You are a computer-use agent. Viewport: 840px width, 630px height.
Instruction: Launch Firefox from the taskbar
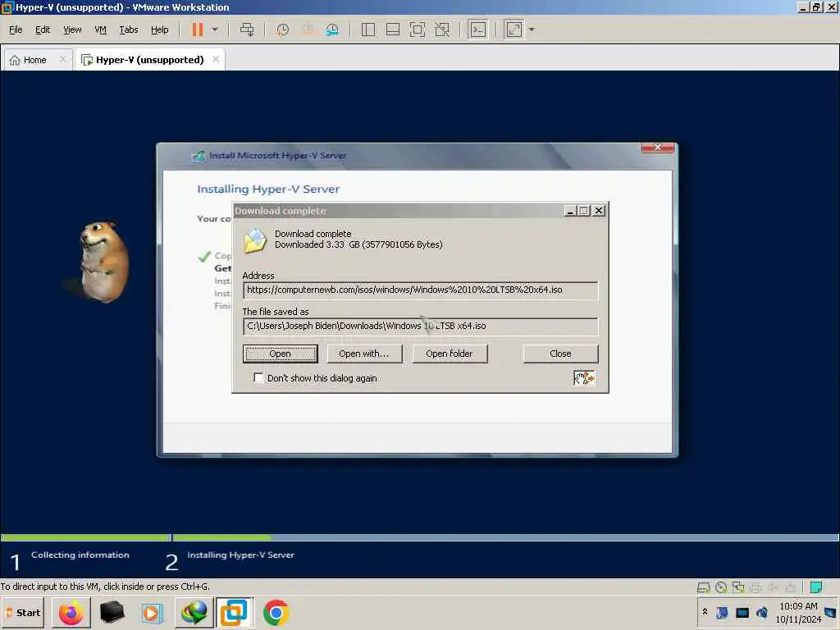click(71, 612)
